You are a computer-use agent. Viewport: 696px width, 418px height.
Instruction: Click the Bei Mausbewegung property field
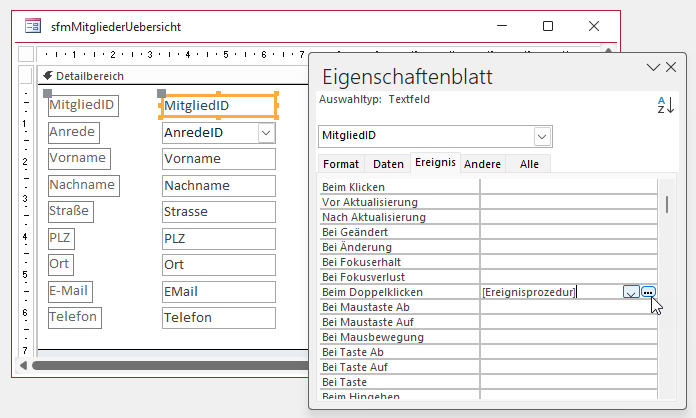(569, 337)
